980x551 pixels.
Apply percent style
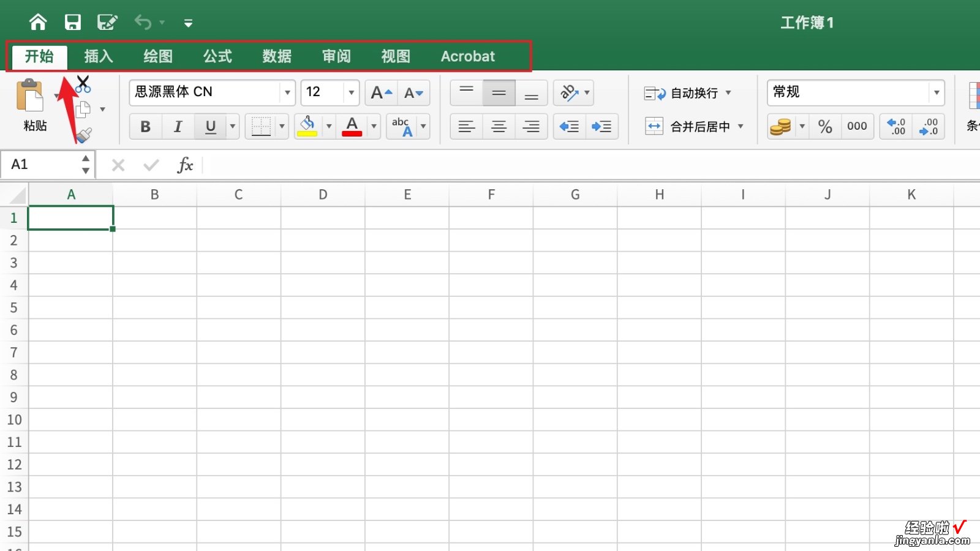(825, 127)
